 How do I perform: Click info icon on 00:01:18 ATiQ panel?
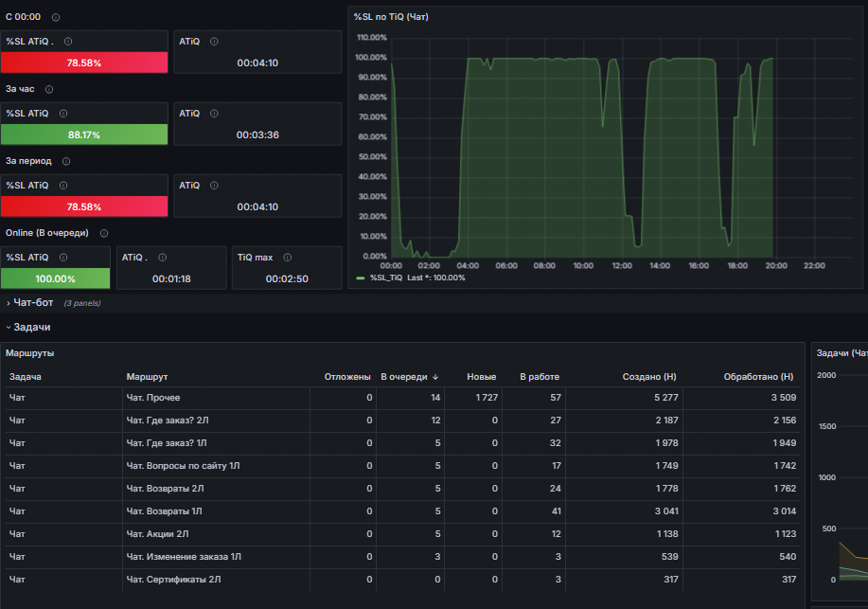coord(162,257)
